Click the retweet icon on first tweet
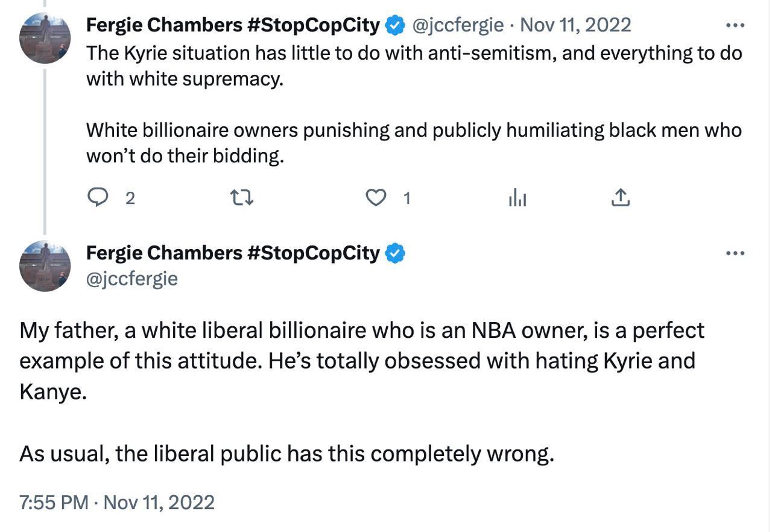 (x=242, y=197)
